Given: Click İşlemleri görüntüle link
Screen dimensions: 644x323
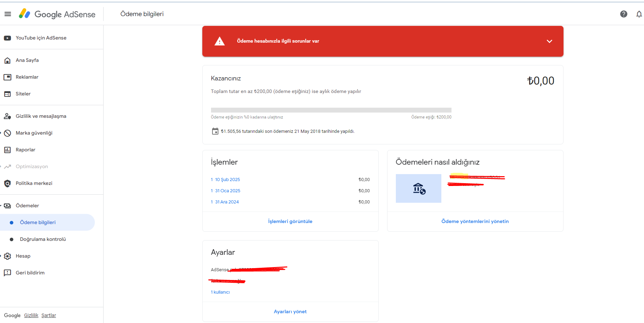Looking at the screenshot, I should coord(290,221).
